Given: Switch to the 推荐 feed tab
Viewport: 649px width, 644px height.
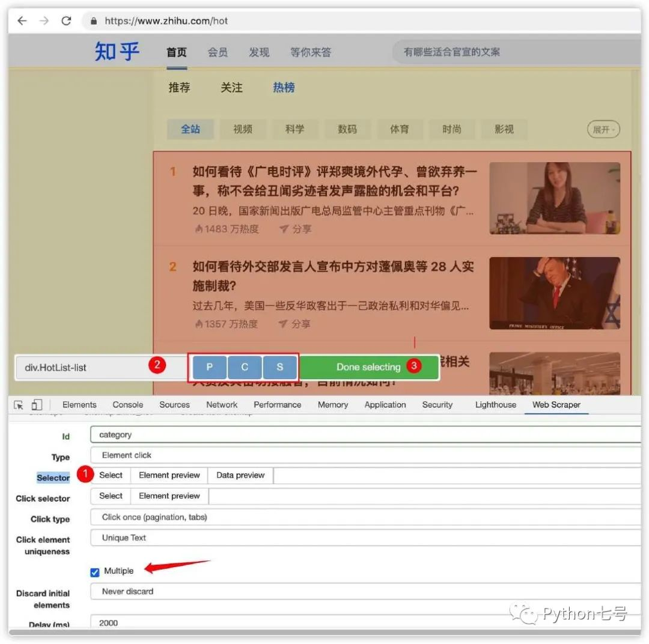Looking at the screenshot, I should click(x=179, y=87).
